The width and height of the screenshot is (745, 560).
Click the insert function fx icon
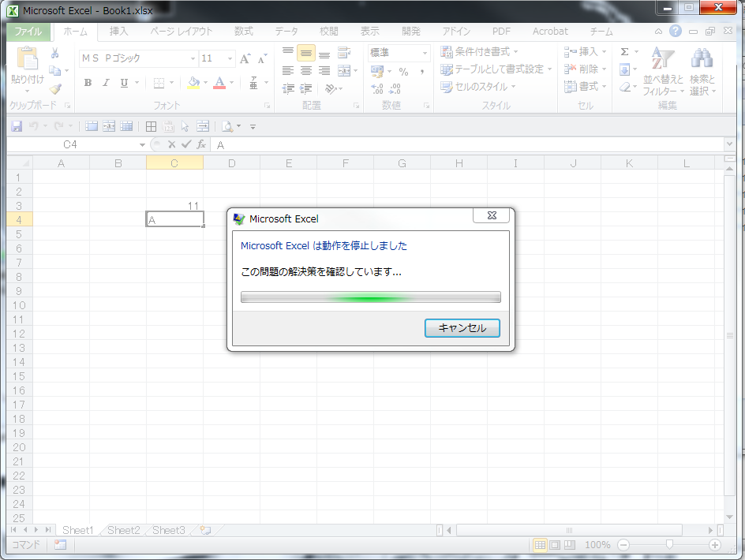point(201,144)
